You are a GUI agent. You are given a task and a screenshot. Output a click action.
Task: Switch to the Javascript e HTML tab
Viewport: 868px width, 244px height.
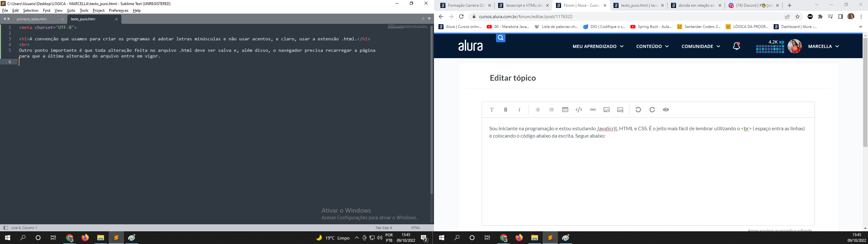pyautogui.click(x=524, y=5)
